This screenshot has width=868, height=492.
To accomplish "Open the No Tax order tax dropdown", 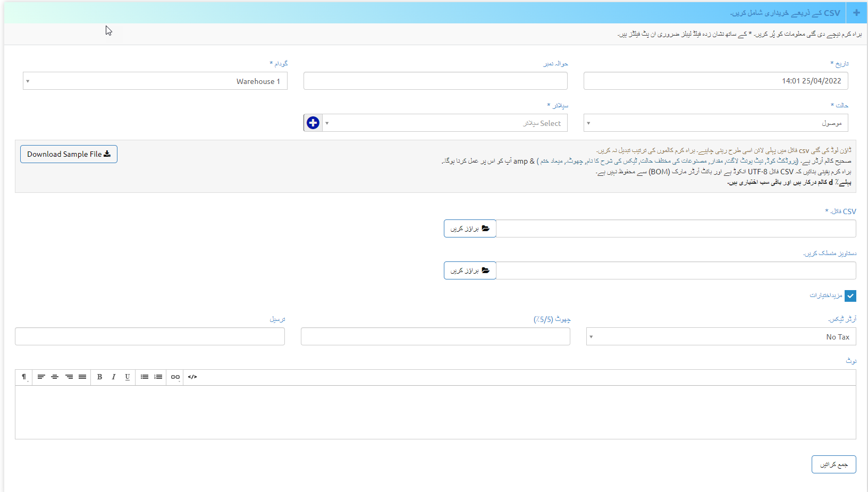I will click(x=721, y=337).
